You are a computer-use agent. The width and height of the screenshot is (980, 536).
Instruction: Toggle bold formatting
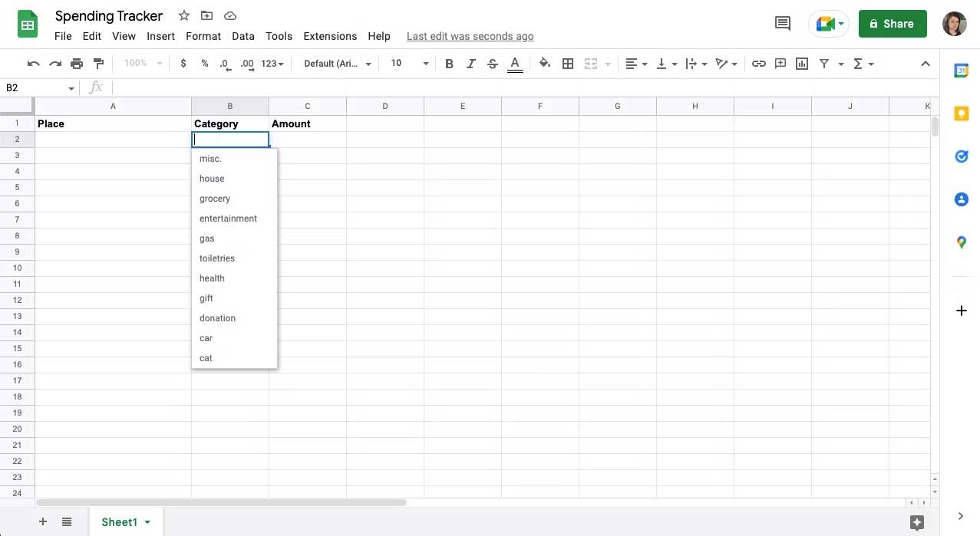tap(449, 64)
